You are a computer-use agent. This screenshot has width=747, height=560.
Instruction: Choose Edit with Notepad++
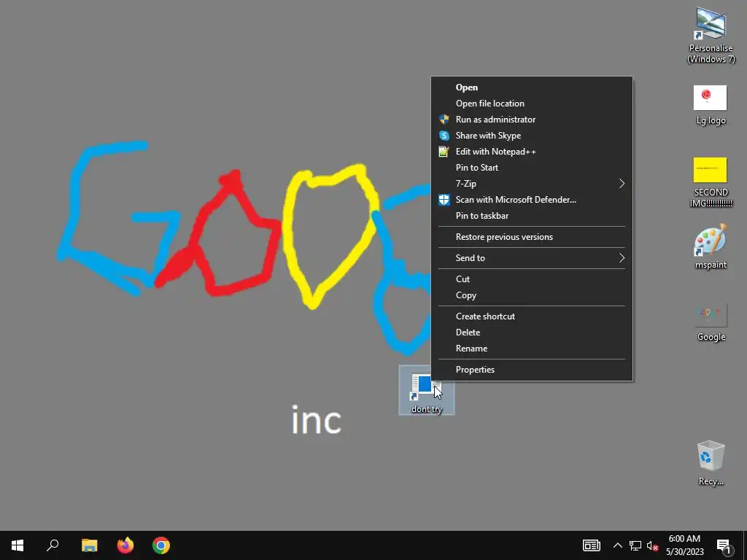[x=532, y=152]
